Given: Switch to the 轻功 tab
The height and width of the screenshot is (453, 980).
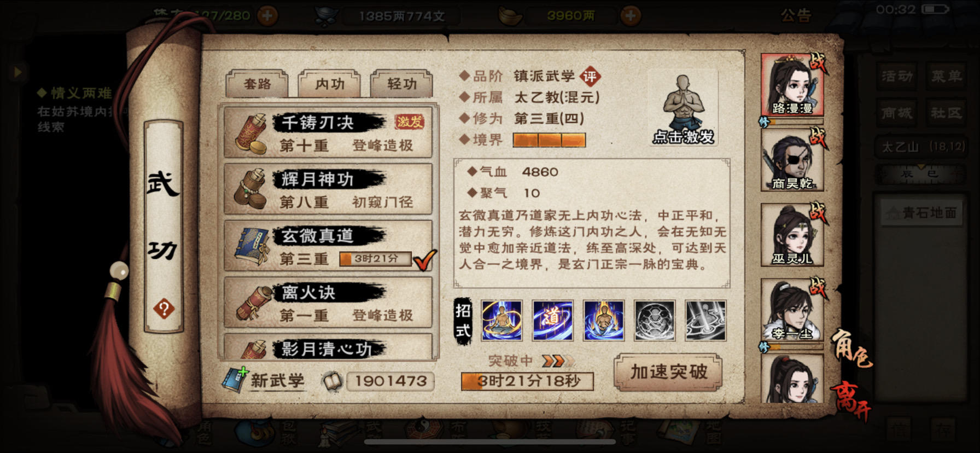Looking at the screenshot, I should 401,84.
